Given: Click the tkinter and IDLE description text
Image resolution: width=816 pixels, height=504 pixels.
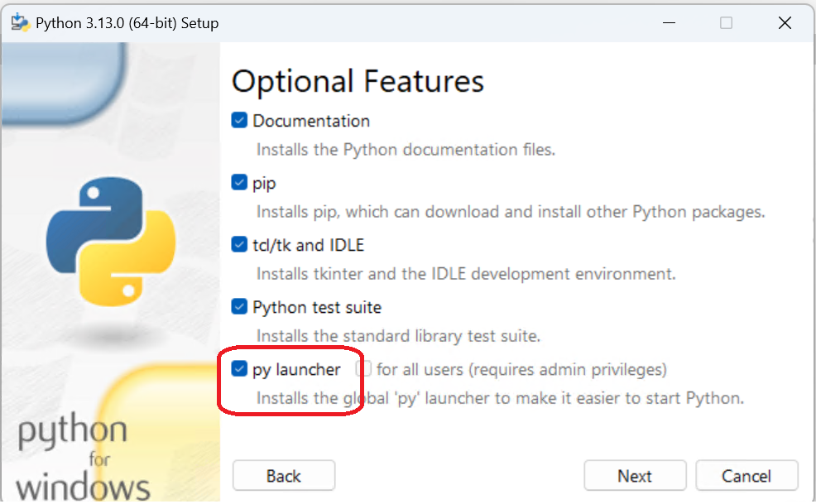Looking at the screenshot, I should 466,274.
